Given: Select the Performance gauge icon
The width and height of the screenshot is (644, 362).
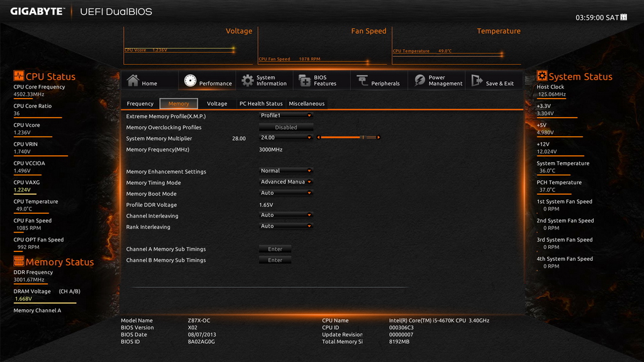Looking at the screenshot, I should [190, 80].
